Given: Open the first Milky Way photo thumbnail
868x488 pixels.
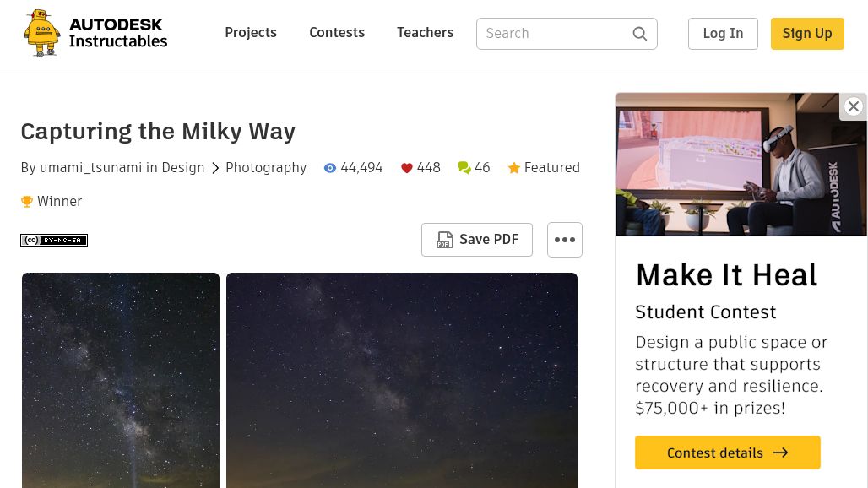Looking at the screenshot, I should point(120,380).
